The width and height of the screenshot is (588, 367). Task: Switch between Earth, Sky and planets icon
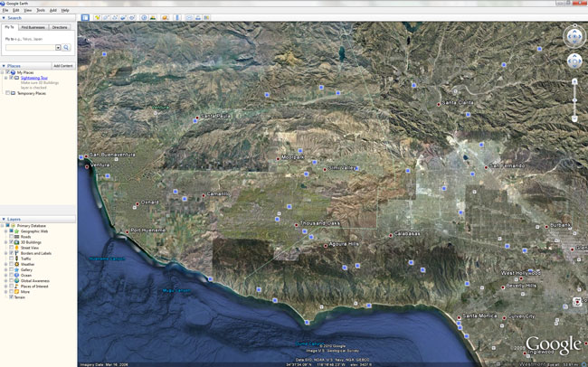tap(165, 17)
